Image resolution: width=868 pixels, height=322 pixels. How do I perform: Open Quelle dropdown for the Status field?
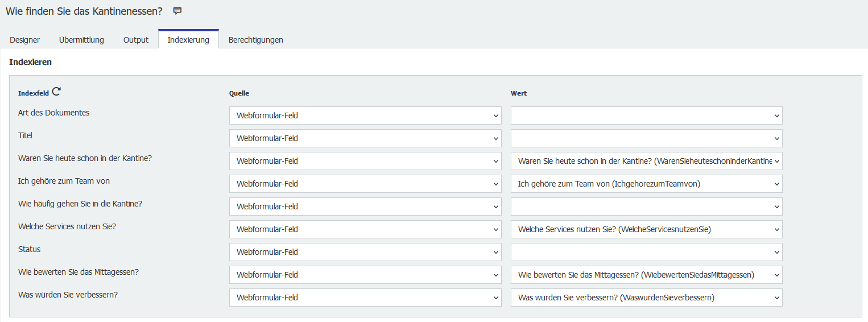click(x=365, y=252)
